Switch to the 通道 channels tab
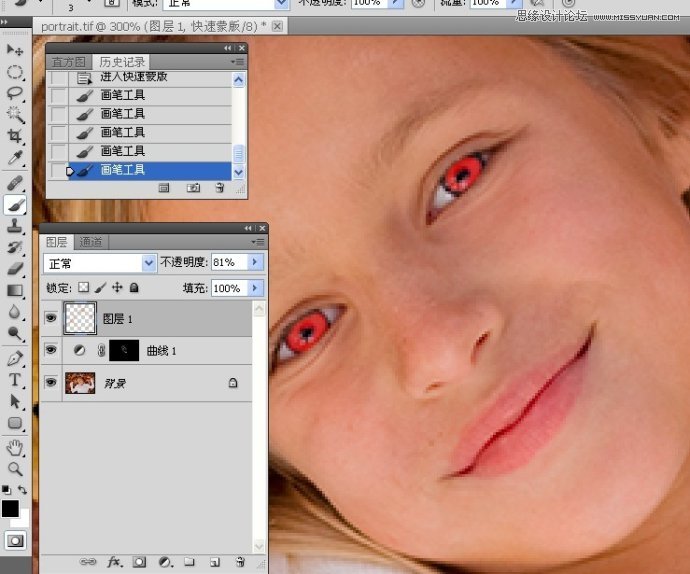 pyautogui.click(x=91, y=242)
